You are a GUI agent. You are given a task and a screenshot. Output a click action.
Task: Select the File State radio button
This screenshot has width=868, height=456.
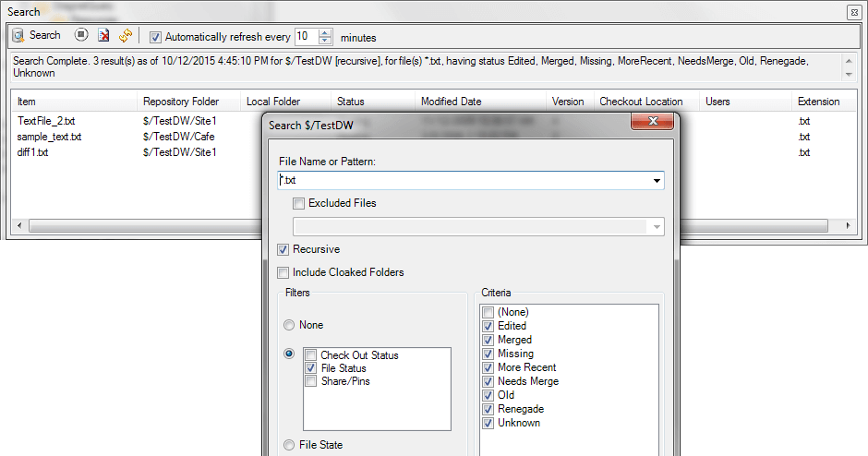click(x=290, y=445)
